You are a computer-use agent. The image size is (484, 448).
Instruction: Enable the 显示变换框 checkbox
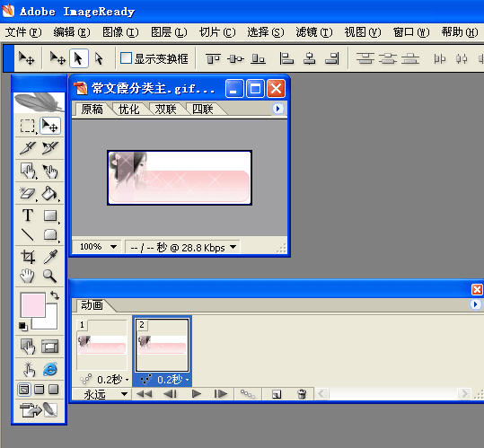pos(126,58)
